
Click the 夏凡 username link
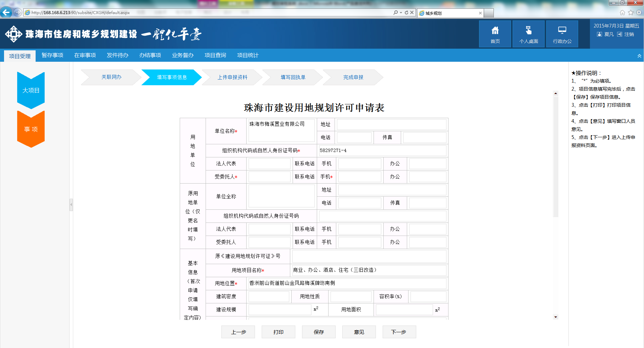point(609,34)
